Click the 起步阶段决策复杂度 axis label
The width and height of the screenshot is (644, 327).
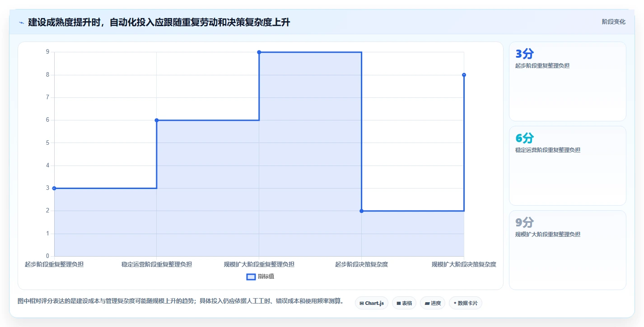[361, 264]
